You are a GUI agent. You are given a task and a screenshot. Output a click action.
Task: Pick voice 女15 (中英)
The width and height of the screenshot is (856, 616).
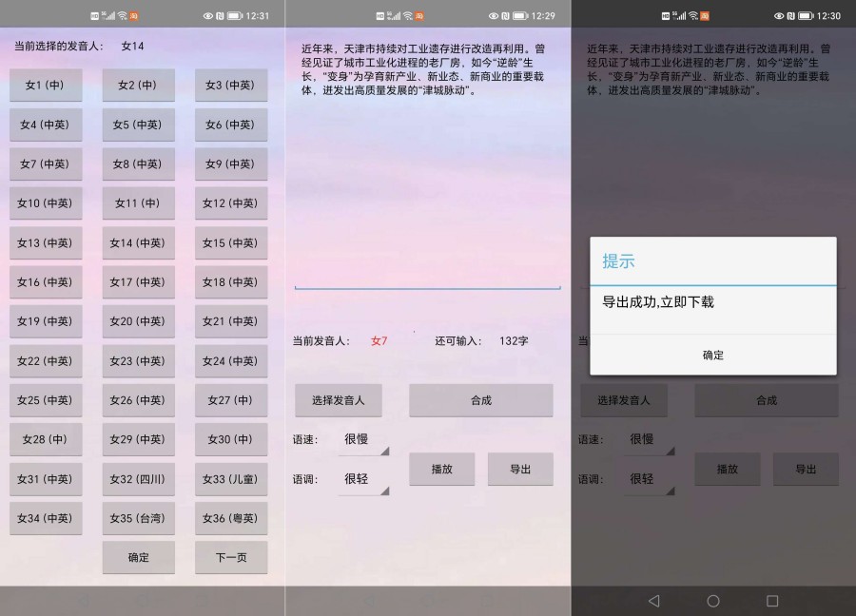tap(231, 242)
